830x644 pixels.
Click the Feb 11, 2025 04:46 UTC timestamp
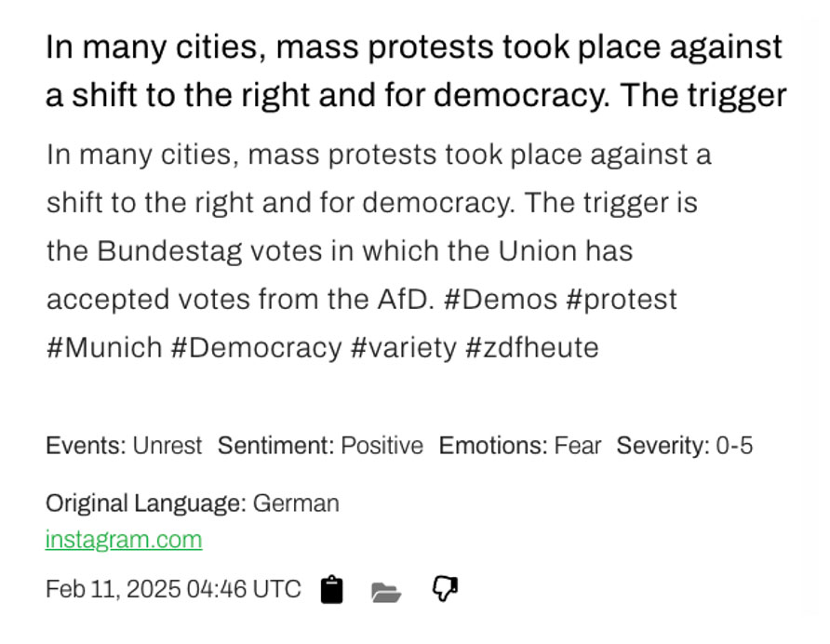point(173,589)
